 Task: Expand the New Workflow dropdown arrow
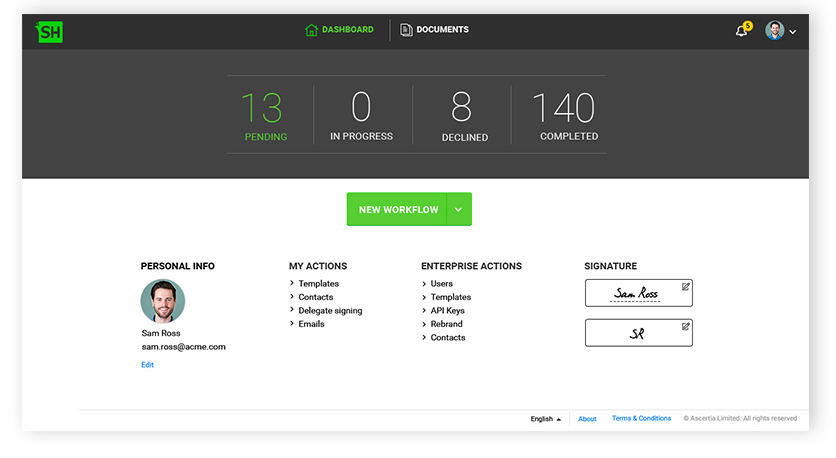tap(458, 210)
